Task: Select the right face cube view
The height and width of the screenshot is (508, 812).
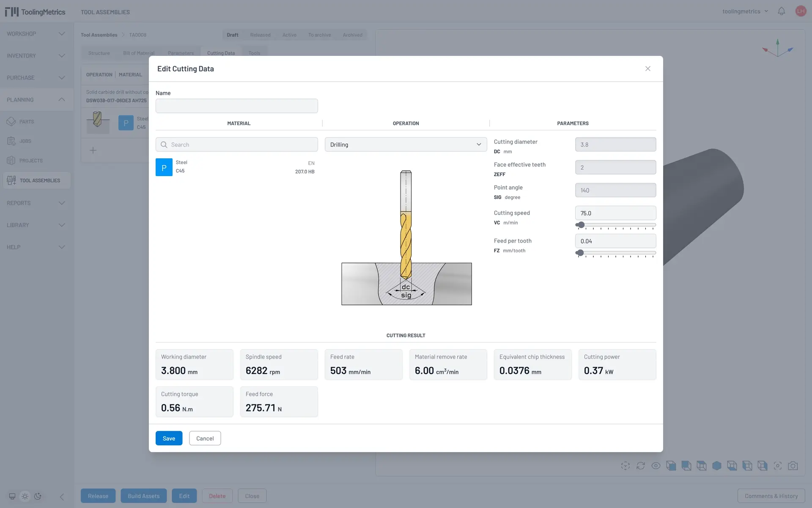Action: click(x=763, y=466)
